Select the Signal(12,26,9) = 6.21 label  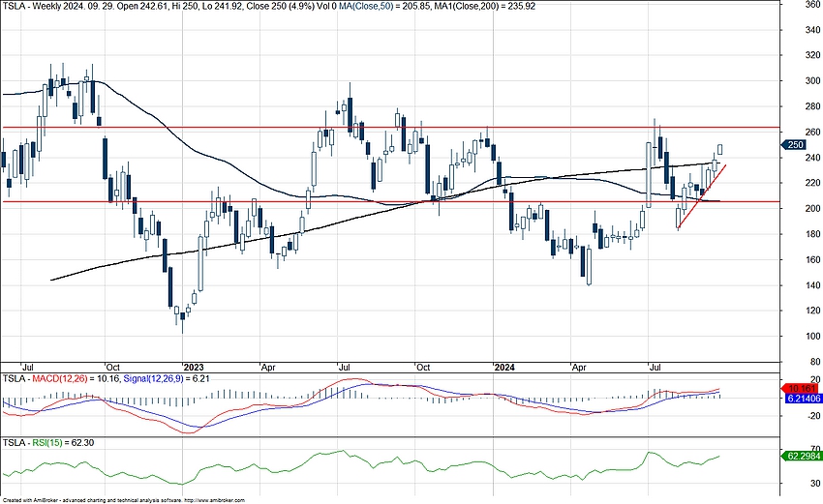click(x=167, y=378)
